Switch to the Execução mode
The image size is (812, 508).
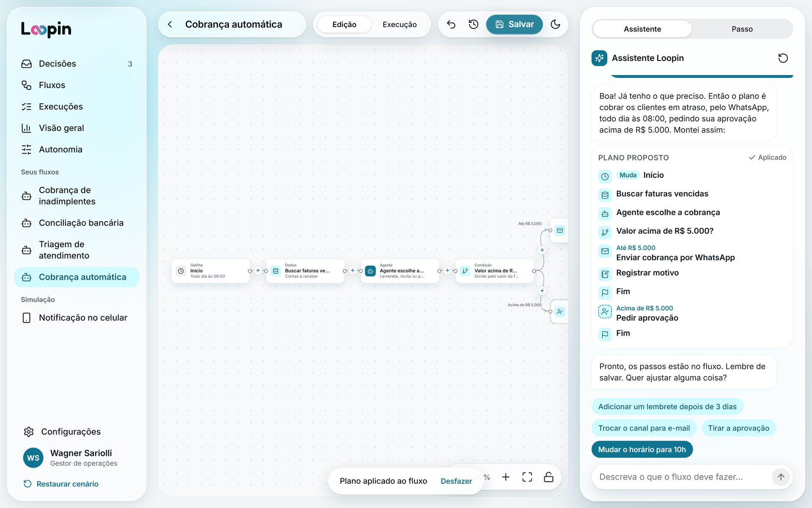pos(399,25)
